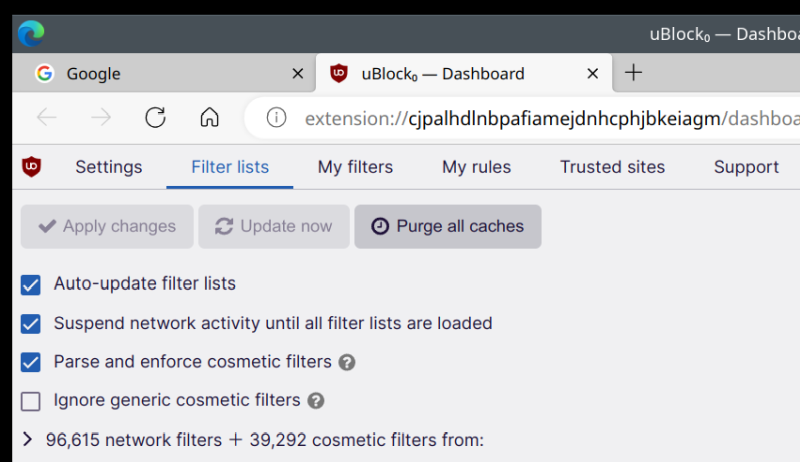
Task: Click the uBlock Origin shield logo in dashboard
Action: 32,167
